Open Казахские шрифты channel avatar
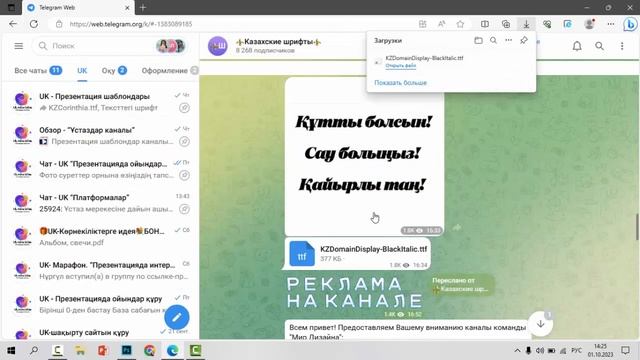The height and width of the screenshot is (360, 640). 218,46
